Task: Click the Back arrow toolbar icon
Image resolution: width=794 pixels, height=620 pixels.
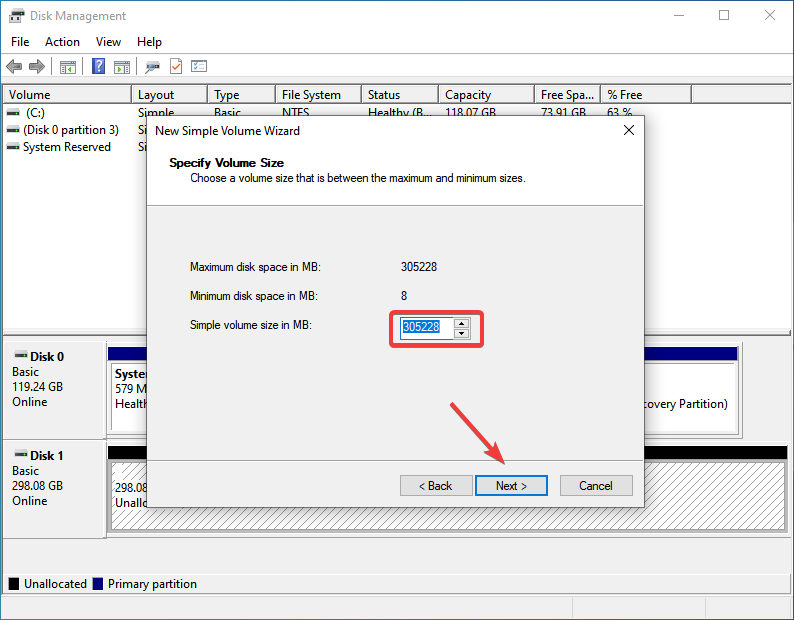Action: point(14,66)
